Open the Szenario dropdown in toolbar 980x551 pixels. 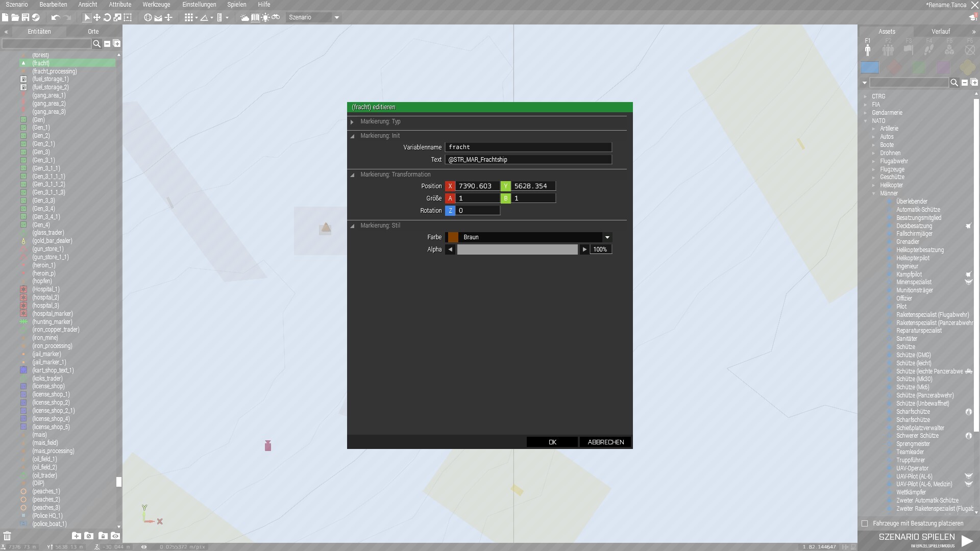(336, 17)
